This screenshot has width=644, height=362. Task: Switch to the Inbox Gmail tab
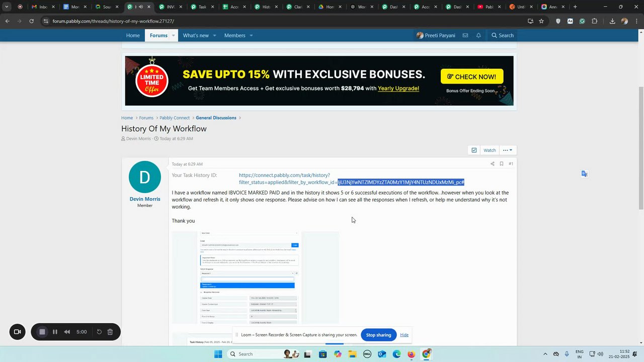[x=43, y=7]
